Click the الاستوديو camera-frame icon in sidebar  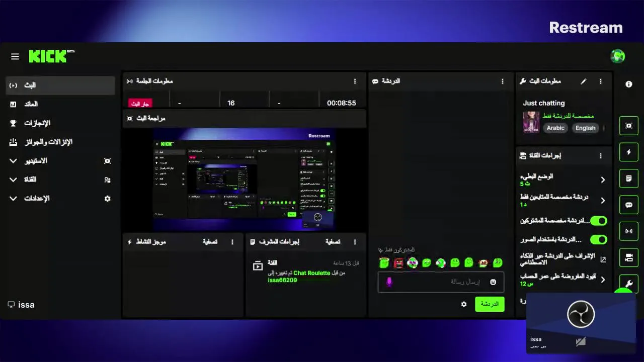(107, 161)
